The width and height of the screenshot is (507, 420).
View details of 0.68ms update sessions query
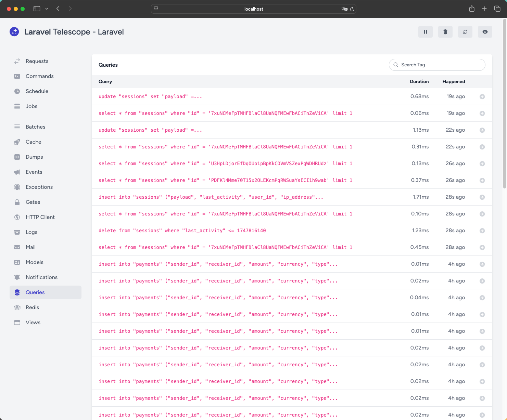tap(482, 97)
